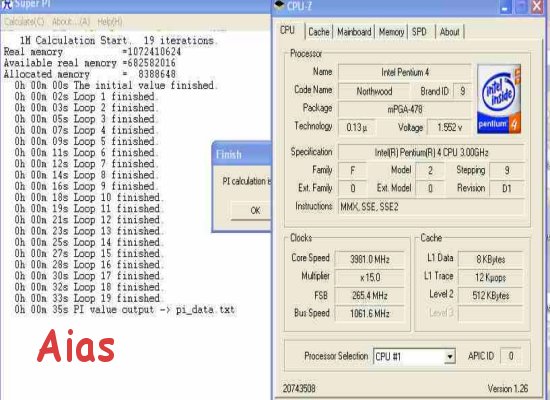Viewport: 550px width, 400px height.
Task: Open the Memory tab in CPU-Z
Action: point(391,32)
